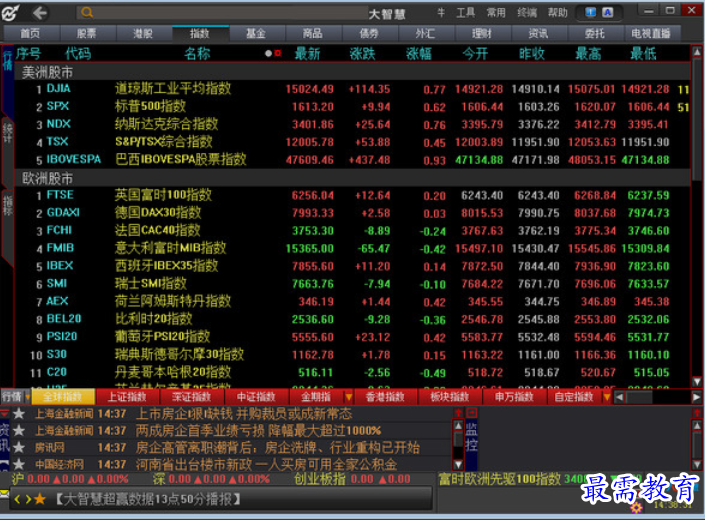Switch to the 商品 tab
705x520 pixels.
[x=312, y=33]
